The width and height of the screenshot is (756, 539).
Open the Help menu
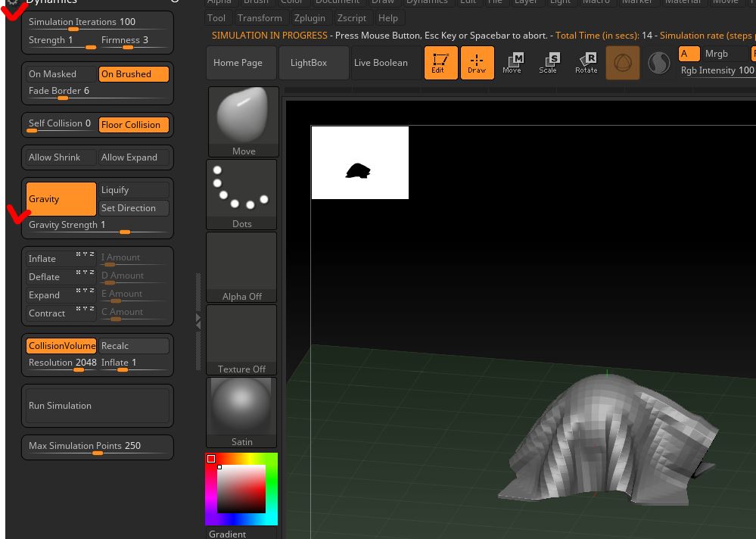click(x=388, y=18)
